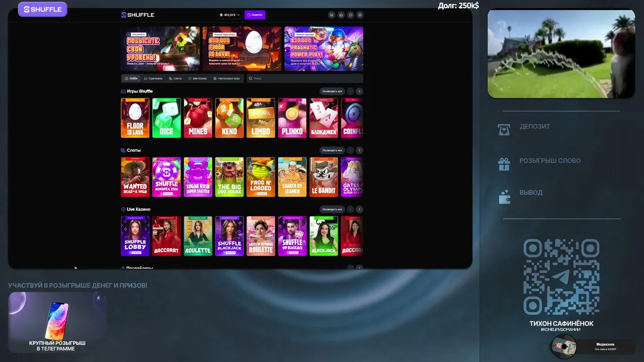The height and width of the screenshot is (362, 644).
Task: Open the Live Казино tab
Action: click(x=198, y=78)
